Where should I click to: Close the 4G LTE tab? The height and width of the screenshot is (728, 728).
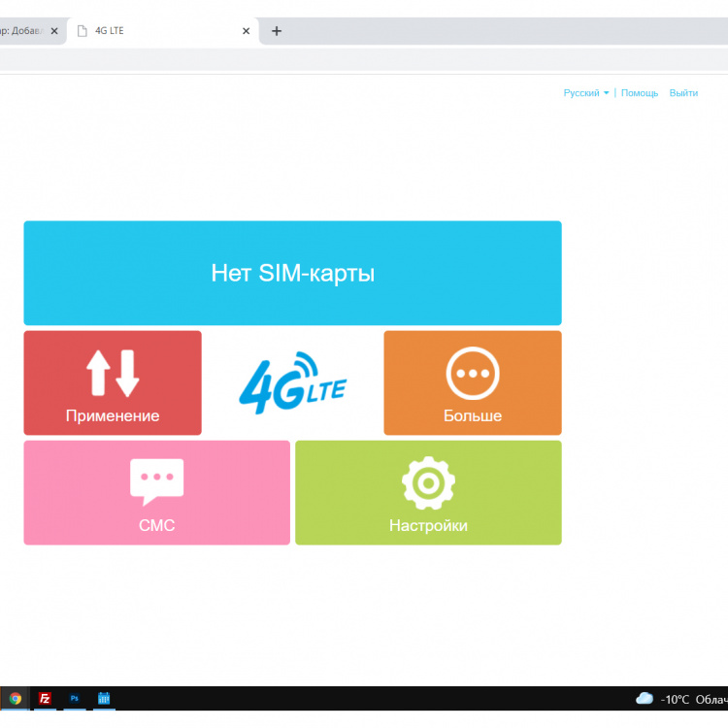coord(246,31)
